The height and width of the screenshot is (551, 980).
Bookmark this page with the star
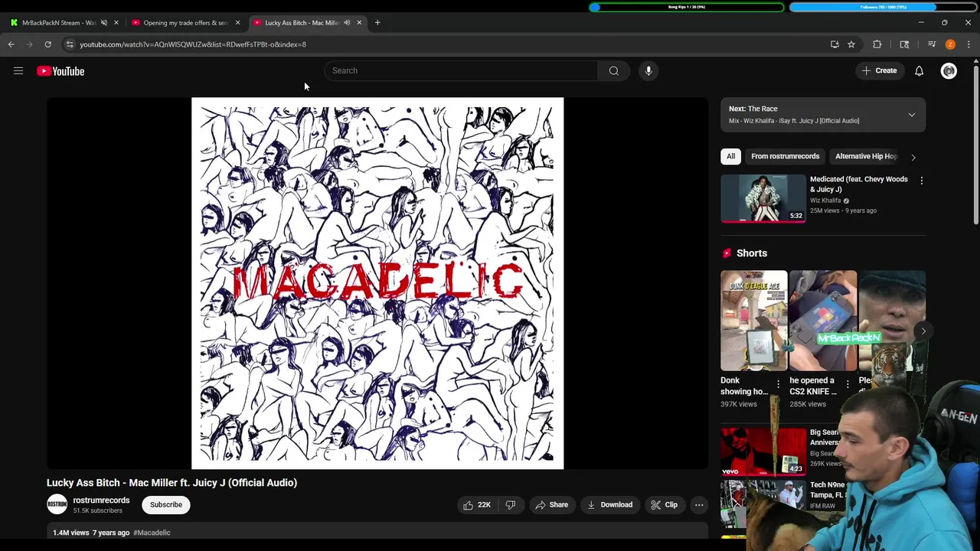(x=851, y=44)
